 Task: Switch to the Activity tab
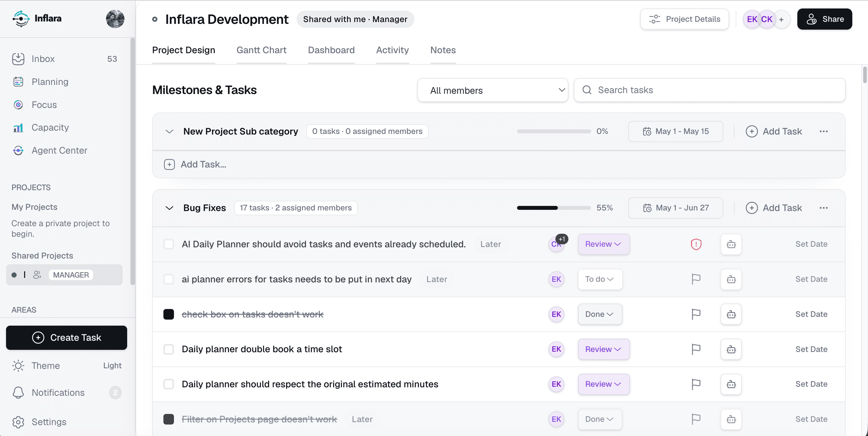point(392,50)
